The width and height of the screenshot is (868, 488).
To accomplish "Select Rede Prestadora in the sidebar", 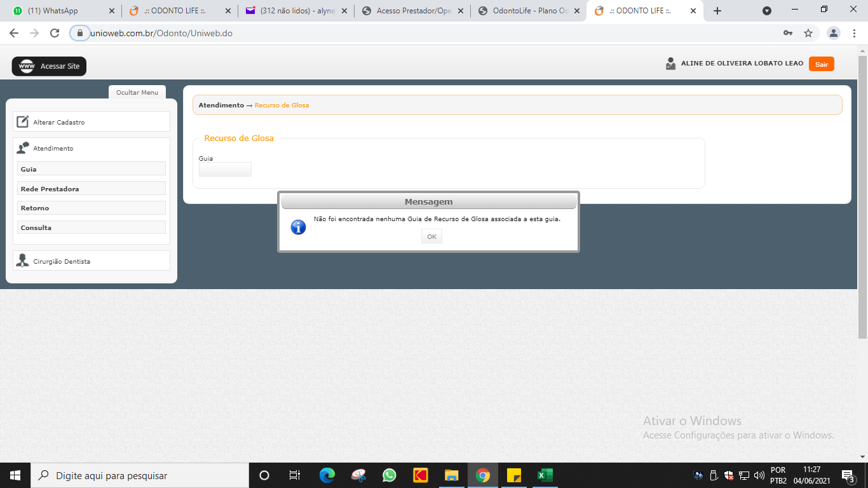I will tap(92, 189).
